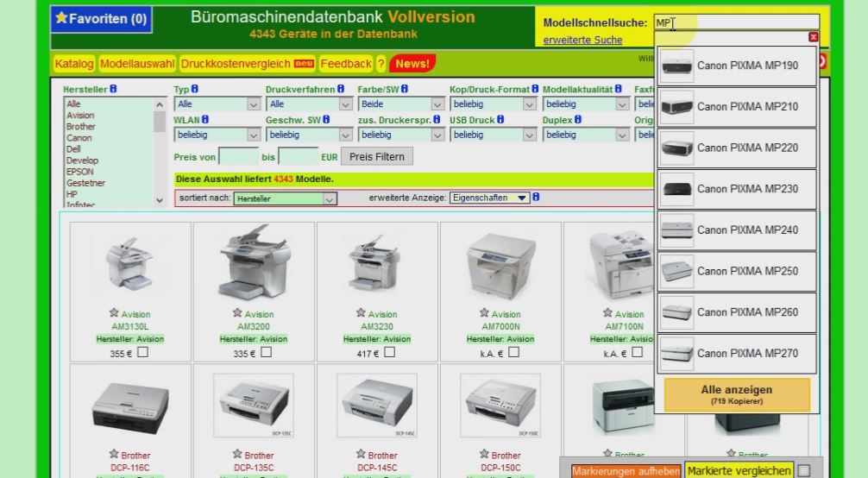Open the Druckverfahren dropdown

(x=309, y=104)
